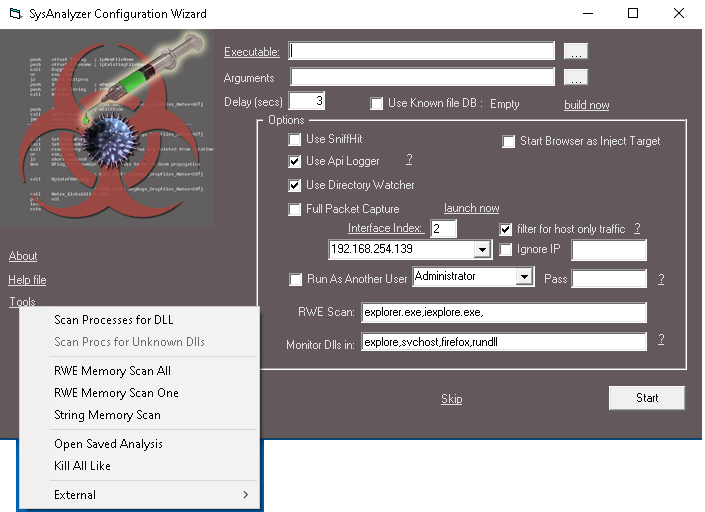Screen dimensions: 705x512
Task: Browse for Executable with ... button
Action: pyautogui.click(x=576, y=51)
